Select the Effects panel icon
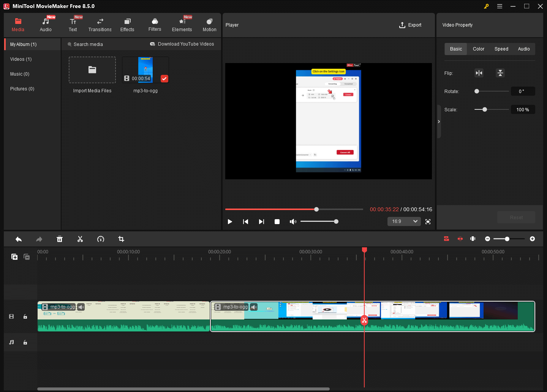 (x=127, y=24)
